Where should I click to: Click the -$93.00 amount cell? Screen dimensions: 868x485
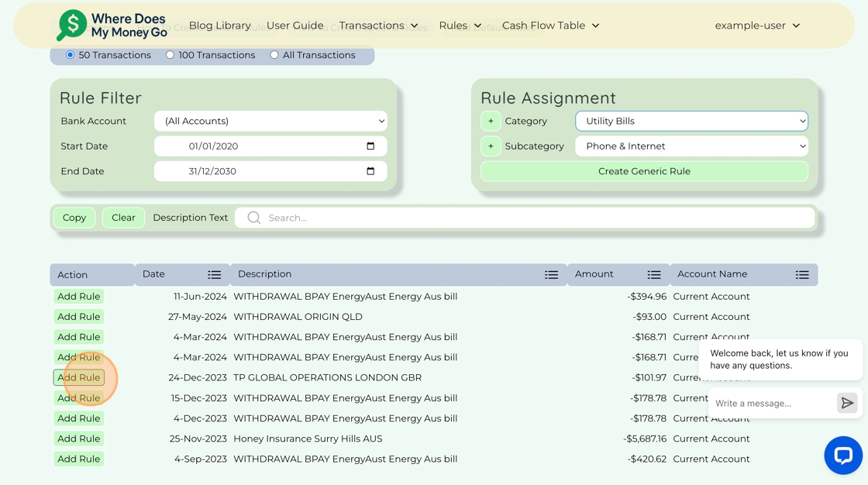[649, 317]
